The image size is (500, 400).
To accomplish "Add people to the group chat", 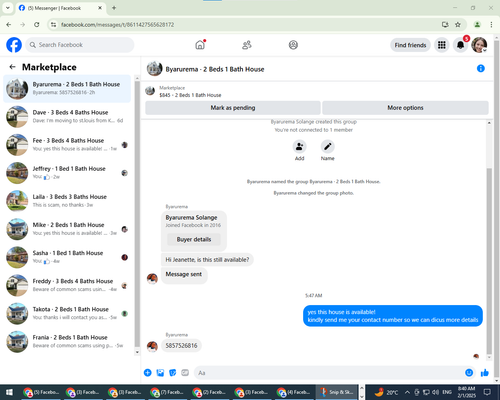I will (x=299, y=147).
